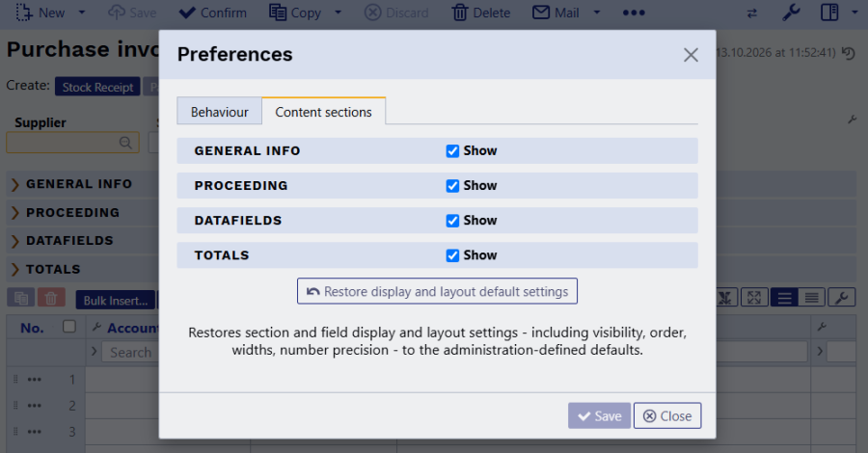Click the Close button in Preferences

(667, 416)
